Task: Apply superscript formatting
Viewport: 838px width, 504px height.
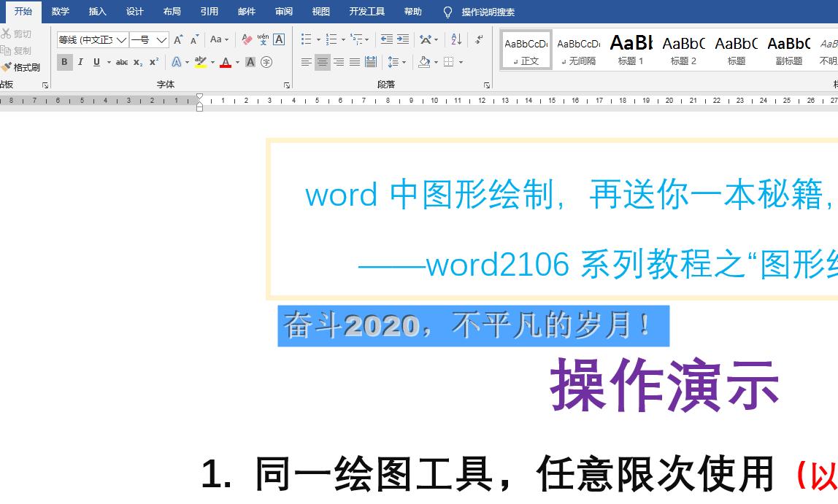Action: tap(154, 63)
